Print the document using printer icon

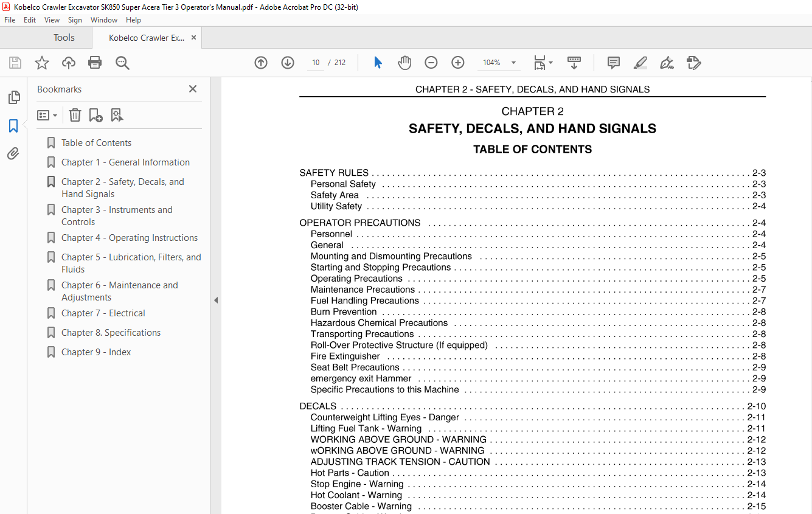[95, 63]
